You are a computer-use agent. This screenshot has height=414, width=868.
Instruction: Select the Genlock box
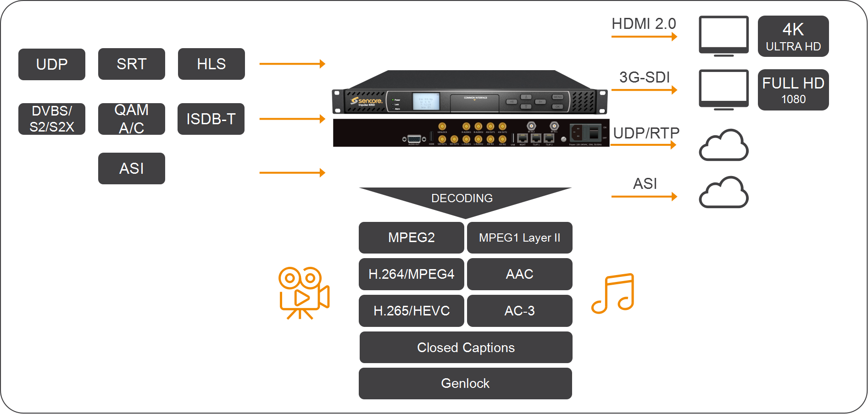[x=465, y=383]
